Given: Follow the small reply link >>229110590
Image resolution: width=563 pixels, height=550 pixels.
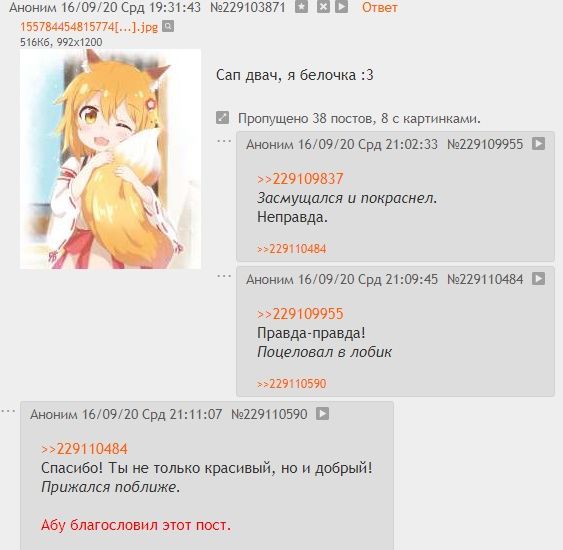Looking at the screenshot, I should pos(292,384).
